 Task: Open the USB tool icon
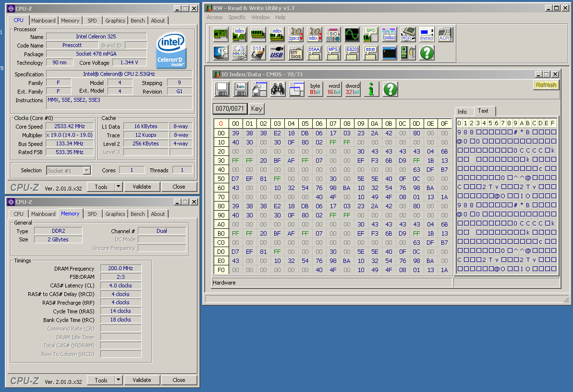tap(277, 53)
